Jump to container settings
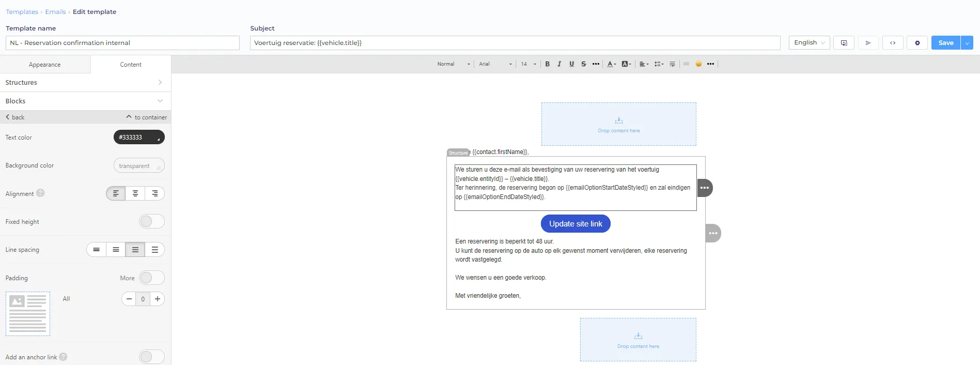The height and width of the screenshot is (365, 980). [147, 117]
